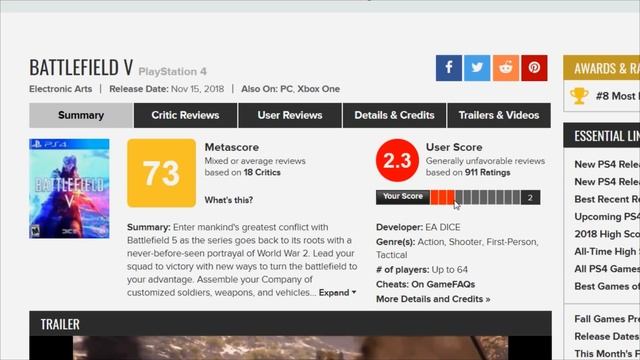Open the All-Time High Scores sidebar link

pyautogui.click(x=607, y=252)
